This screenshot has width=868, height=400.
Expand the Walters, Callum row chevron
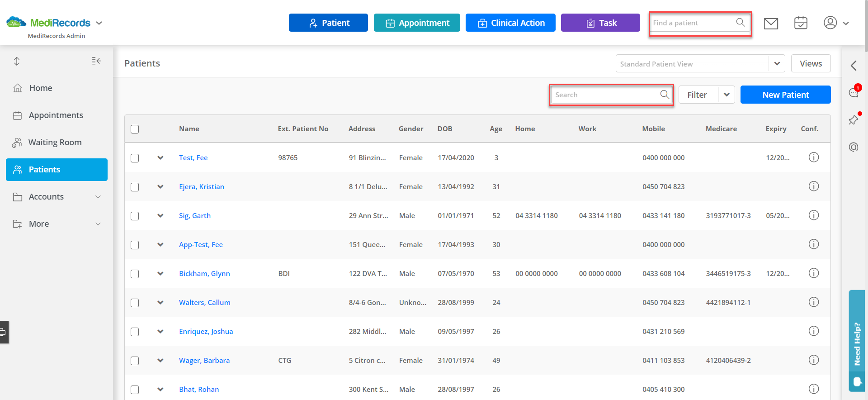(x=160, y=303)
